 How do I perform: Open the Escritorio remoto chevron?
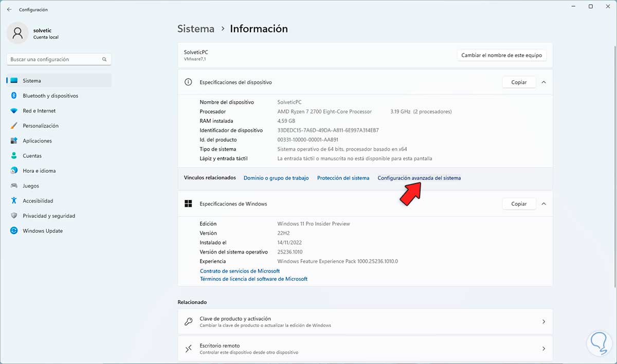tap(543, 349)
